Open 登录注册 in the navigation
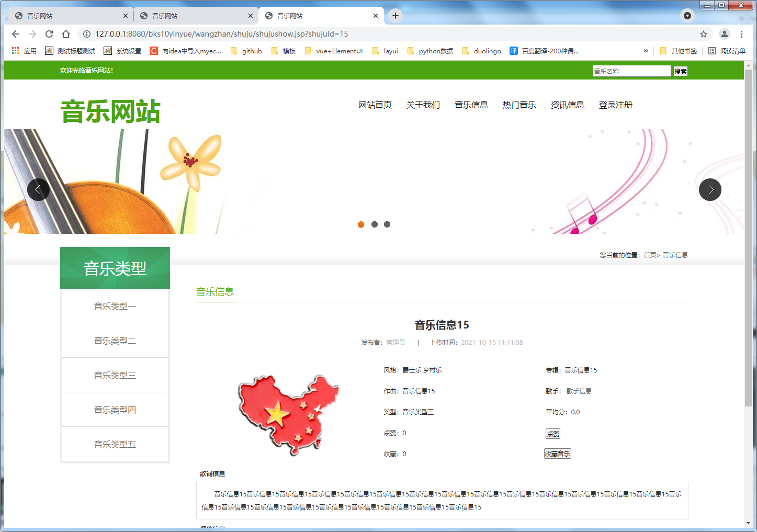 click(x=616, y=105)
